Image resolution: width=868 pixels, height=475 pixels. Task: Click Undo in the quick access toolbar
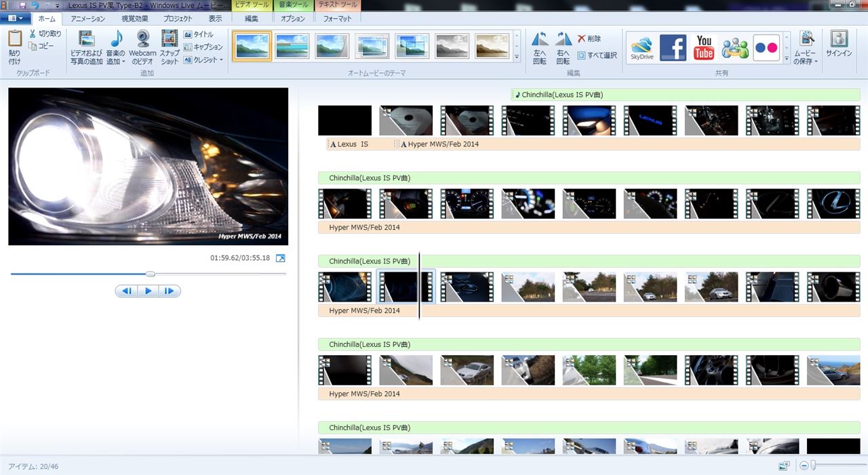(35, 5)
